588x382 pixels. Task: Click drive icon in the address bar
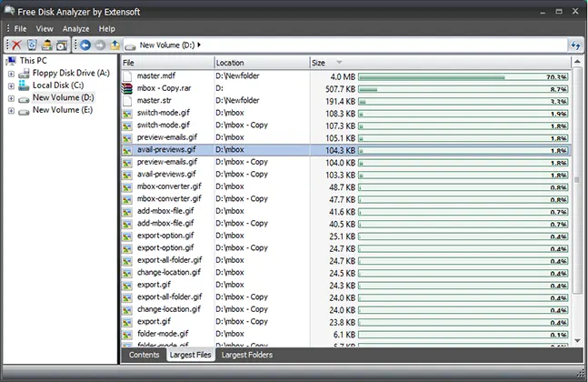130,46
